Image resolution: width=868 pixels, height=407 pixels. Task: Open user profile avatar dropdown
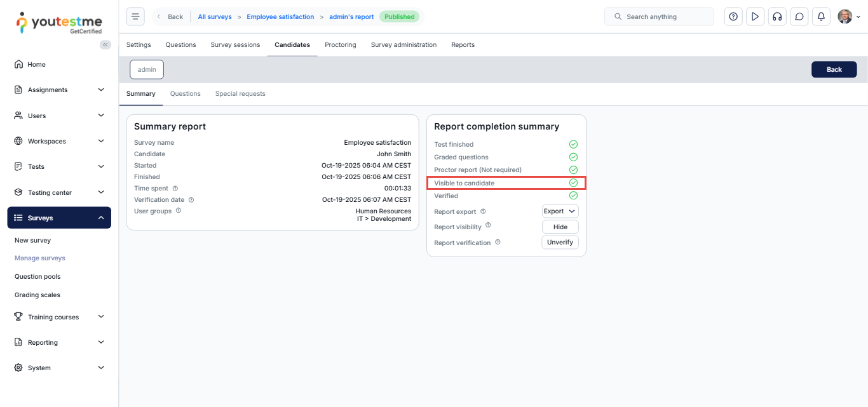pyautogui.click(x=848, y=17)
